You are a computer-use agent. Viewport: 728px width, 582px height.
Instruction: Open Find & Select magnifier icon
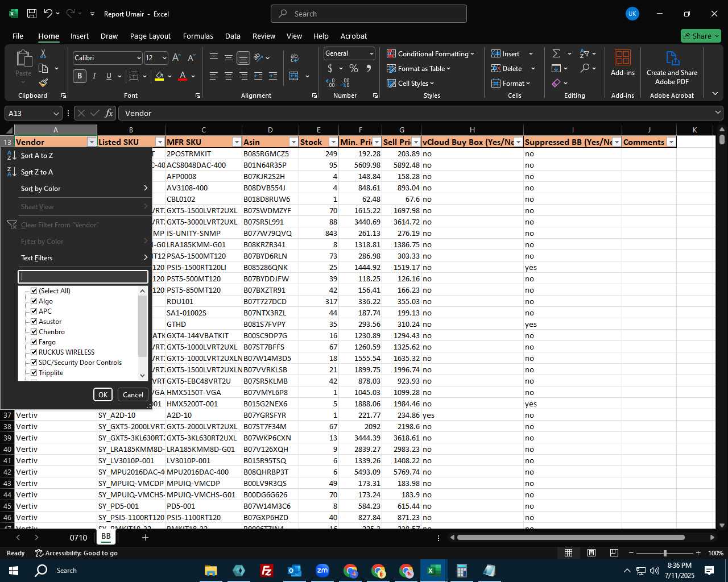(x=585, y=68)
